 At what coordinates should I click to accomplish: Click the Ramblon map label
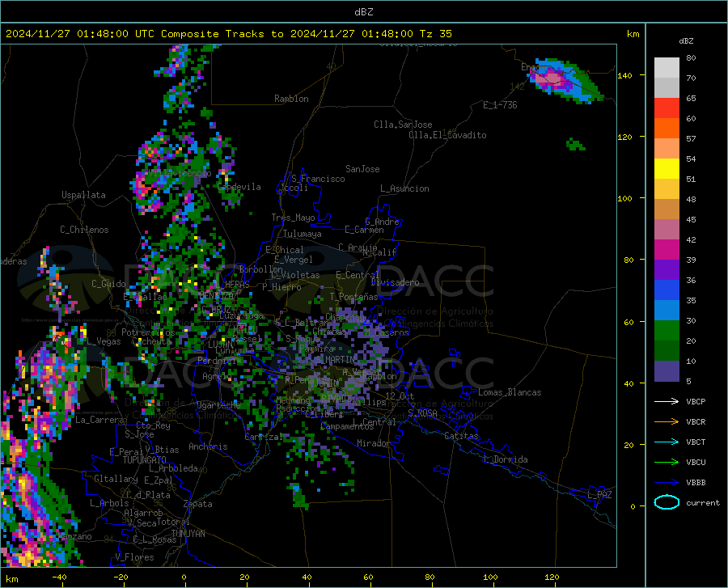click(x=291, y=99)
